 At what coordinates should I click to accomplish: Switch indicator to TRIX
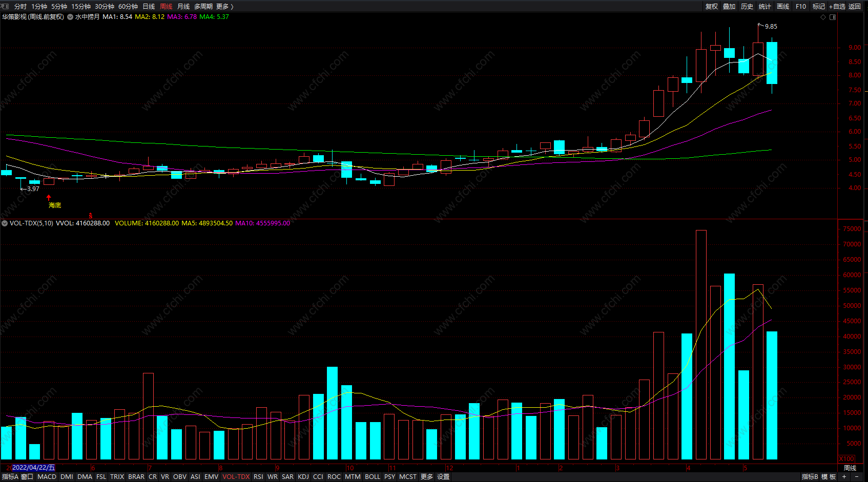(x=117, y=477)
